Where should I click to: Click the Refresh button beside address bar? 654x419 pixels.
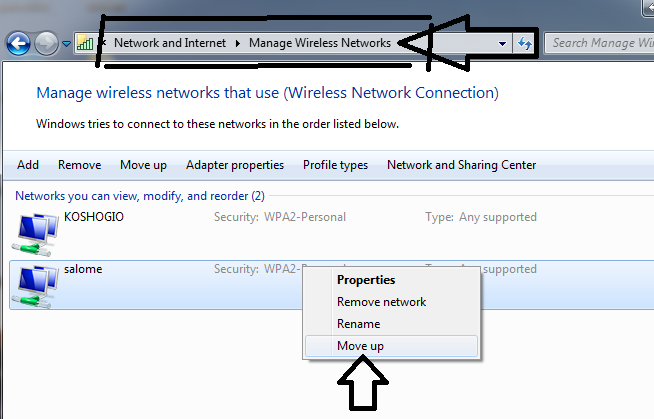click(x=525, y=43)
